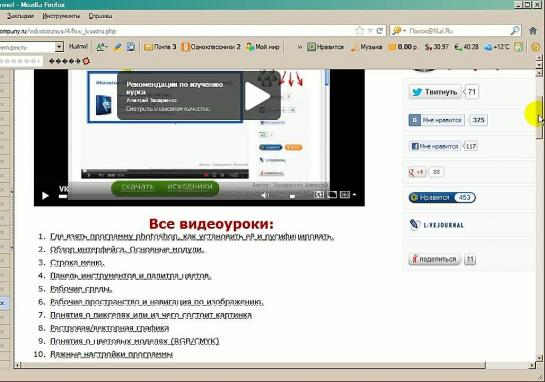Open the Почта mail toolbar icon
The width and height of the screenshot is (545, 382).
click(160, 47)
